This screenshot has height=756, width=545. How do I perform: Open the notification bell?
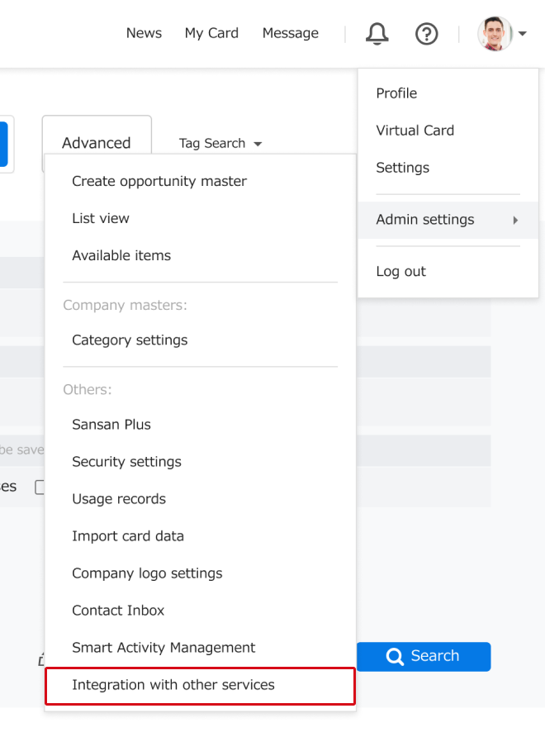click(377, 34)
